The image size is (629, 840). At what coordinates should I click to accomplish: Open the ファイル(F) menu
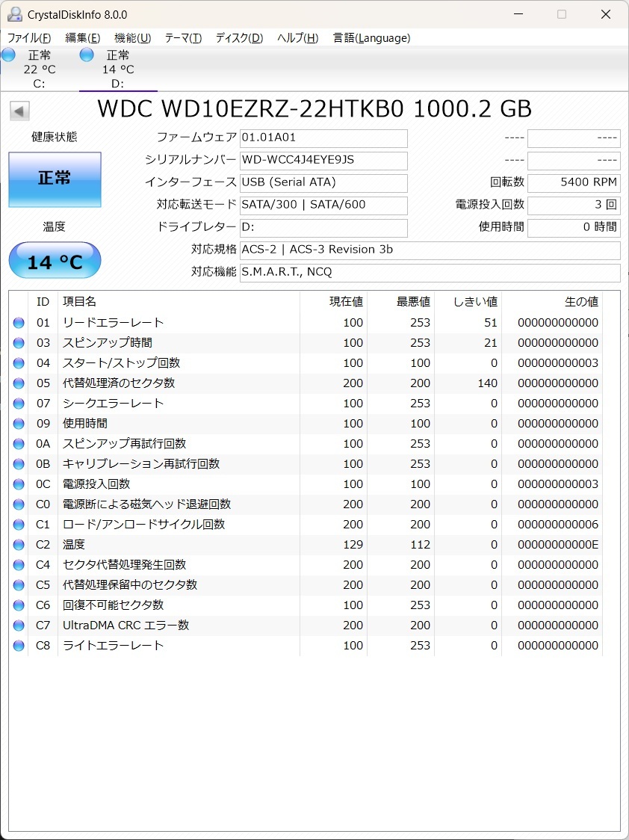tap(29, 38)
